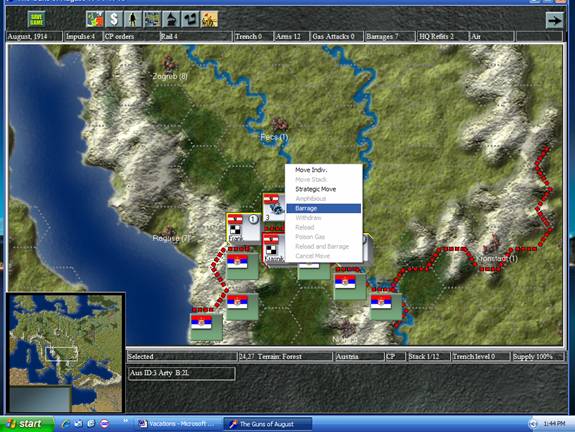Click the Impulse:4 status field
575x432 pixels.
[x=83, y=37]
